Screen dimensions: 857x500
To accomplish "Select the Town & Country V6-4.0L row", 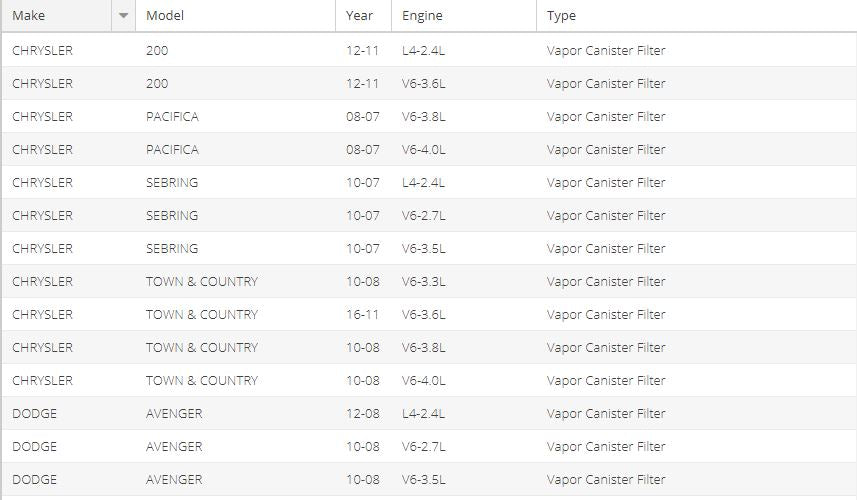I will point(428,380).
